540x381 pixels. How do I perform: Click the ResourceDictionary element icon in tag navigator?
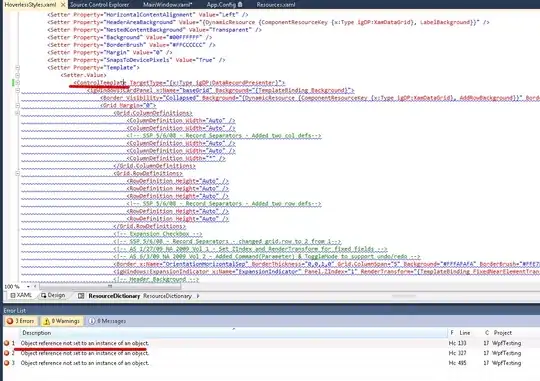(81, 296)
